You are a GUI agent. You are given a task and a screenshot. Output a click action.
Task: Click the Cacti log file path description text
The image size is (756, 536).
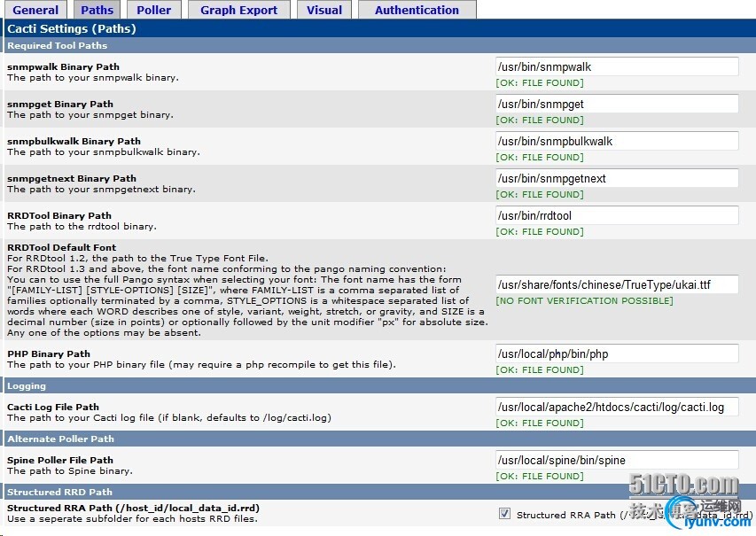point(169,417)
